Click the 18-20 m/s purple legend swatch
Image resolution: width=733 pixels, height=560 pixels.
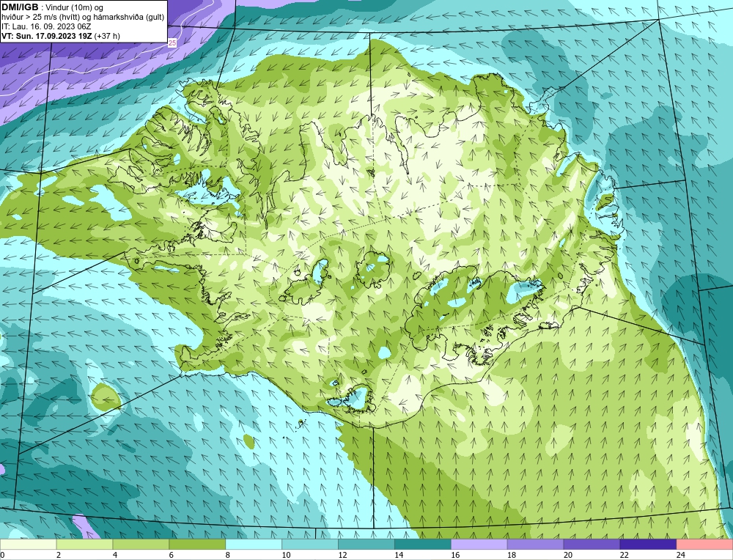[x=535, y=545]
